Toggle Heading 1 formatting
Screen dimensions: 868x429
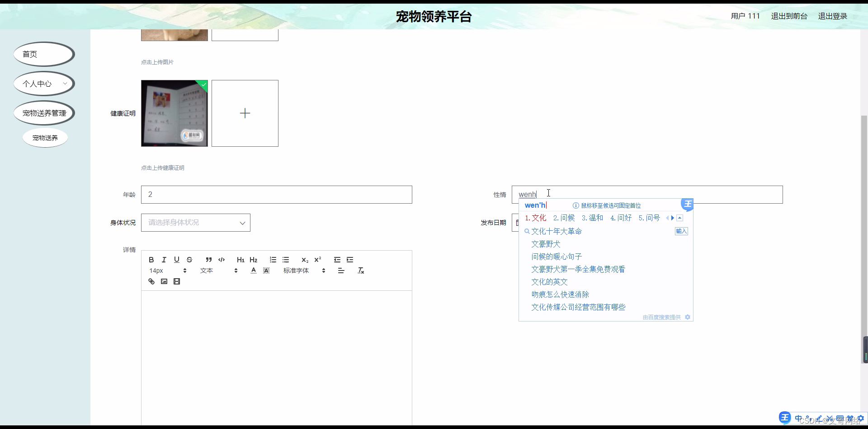(x=240, y=260)
